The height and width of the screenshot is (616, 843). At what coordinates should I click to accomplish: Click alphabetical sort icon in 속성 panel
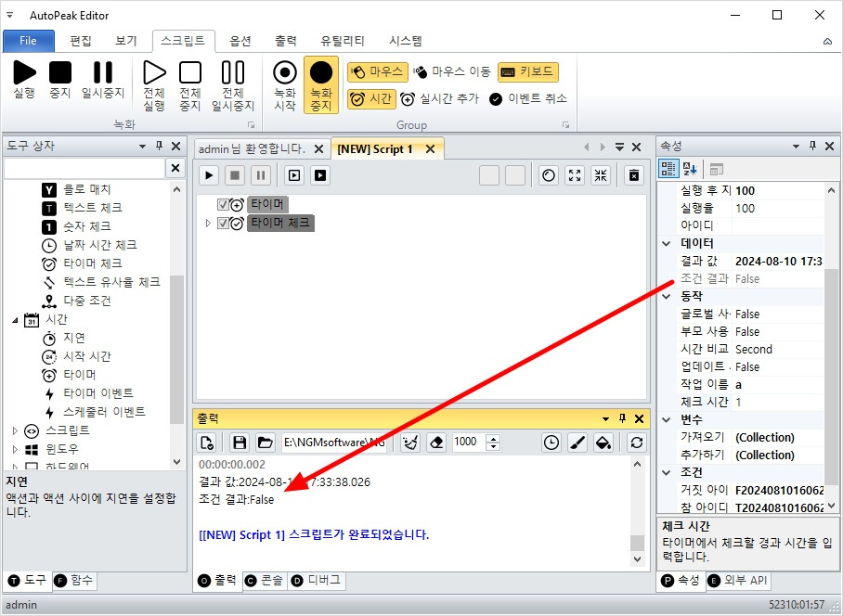point(690,169)
